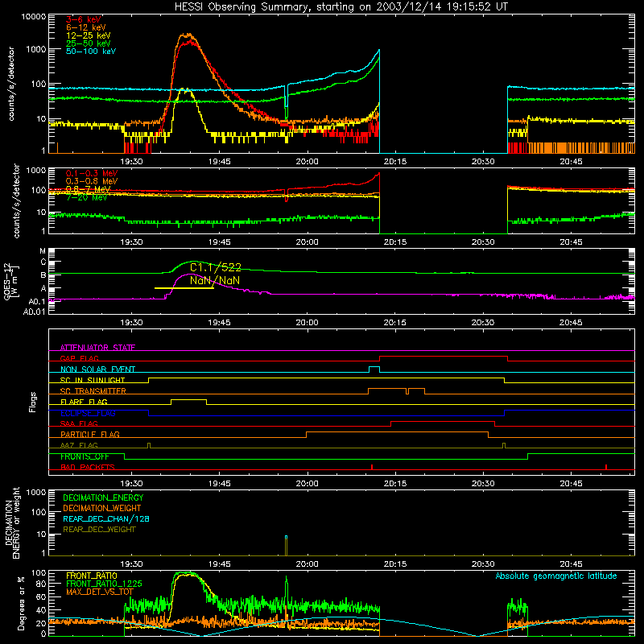Click the ATTENUATOR_STATE flag label
The height and width of the screenshot is (644, 644).
(97, 348)
